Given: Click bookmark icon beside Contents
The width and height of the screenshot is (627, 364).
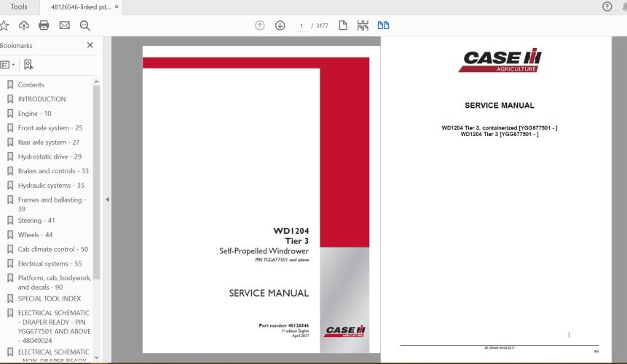Looking at the screenshot, I should pyautogui.click(x=10, y=84).
